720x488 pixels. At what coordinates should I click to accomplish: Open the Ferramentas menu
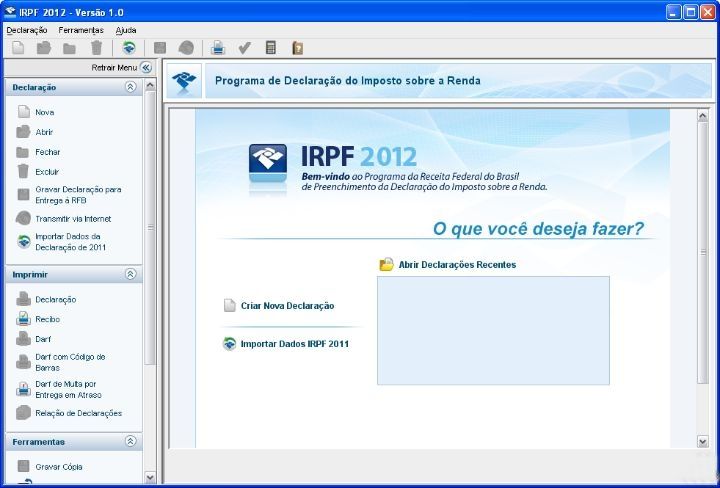(x=81, y=30)
